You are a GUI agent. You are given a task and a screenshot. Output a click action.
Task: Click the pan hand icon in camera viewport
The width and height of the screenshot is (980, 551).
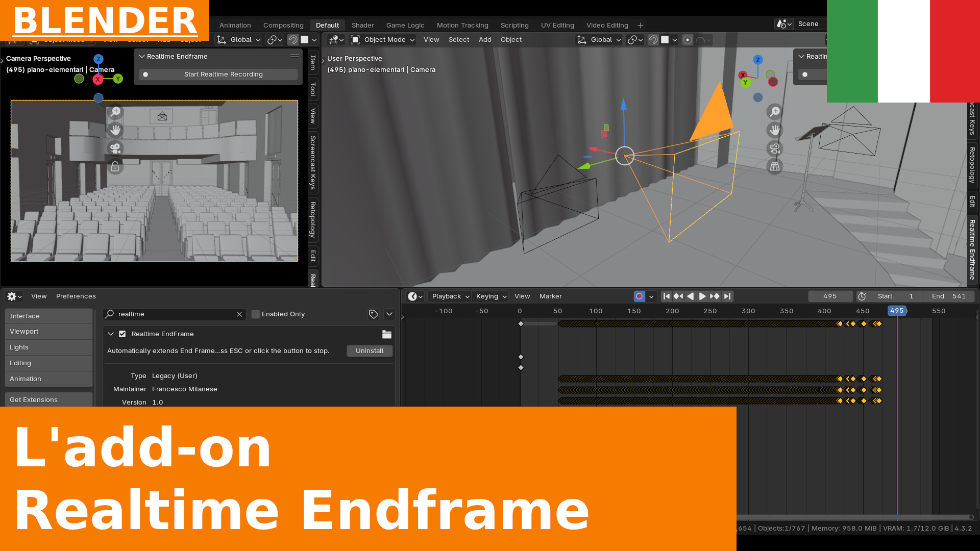pyautogui.click(x=115, y=130)
